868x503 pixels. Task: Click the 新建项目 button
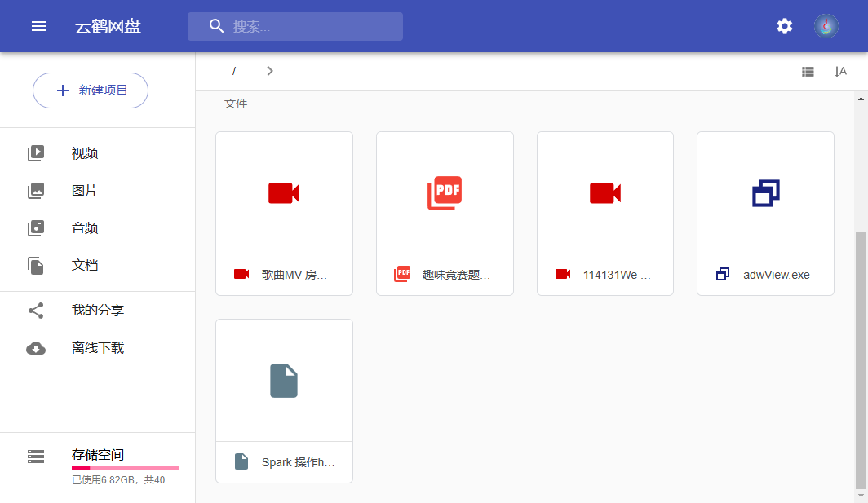pos(91,90)
